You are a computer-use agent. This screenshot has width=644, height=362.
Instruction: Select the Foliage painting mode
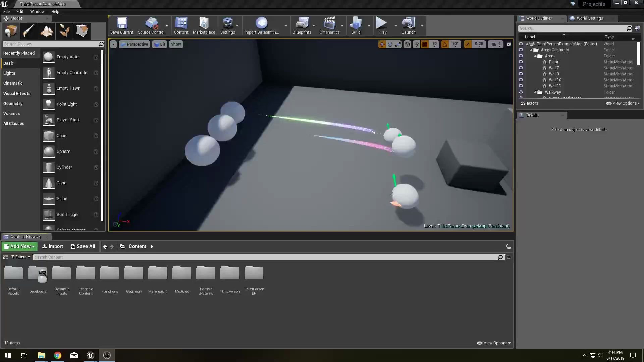[64, 31]
